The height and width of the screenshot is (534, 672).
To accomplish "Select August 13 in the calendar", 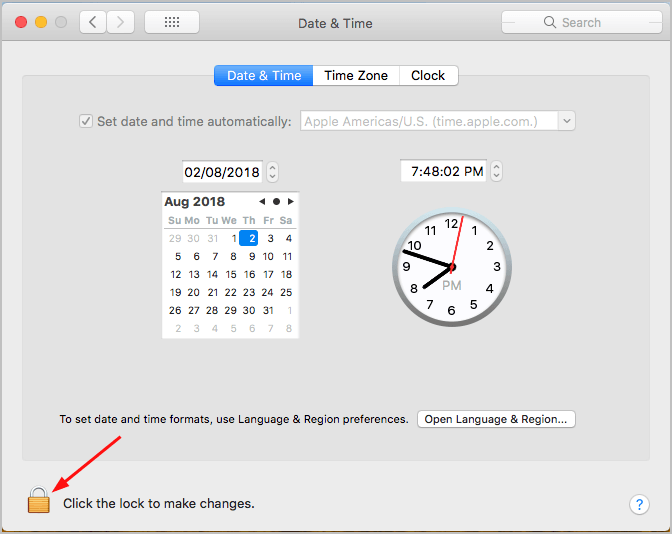I will coord(194,274).
